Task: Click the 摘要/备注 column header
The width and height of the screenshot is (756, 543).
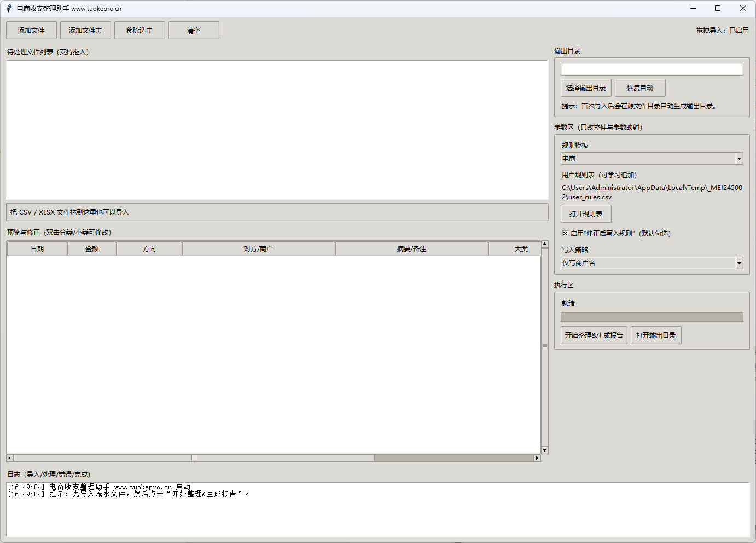Action: (x=412, y=249)
